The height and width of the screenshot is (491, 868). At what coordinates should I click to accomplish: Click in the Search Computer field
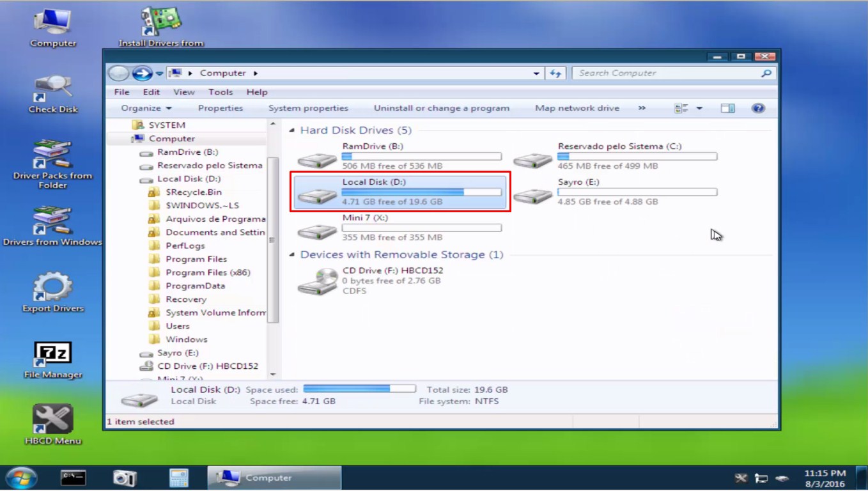(x=667, y=74)
